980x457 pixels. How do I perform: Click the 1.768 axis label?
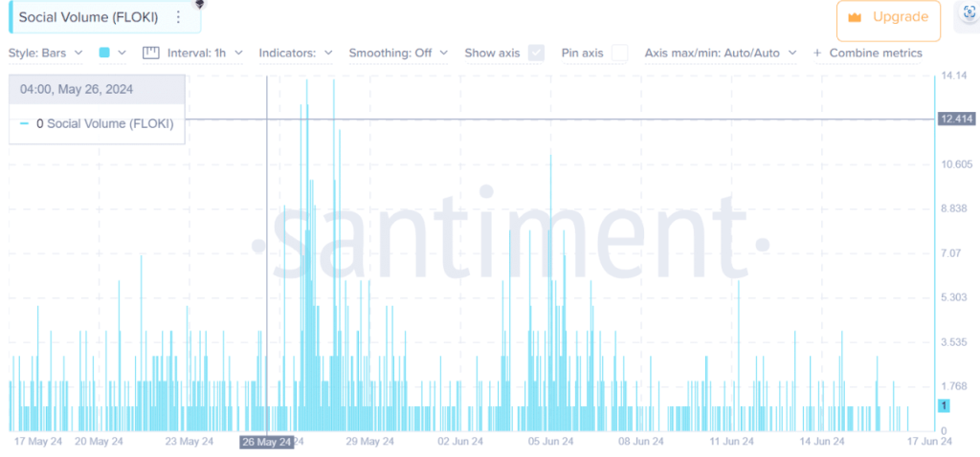point(954,386)
